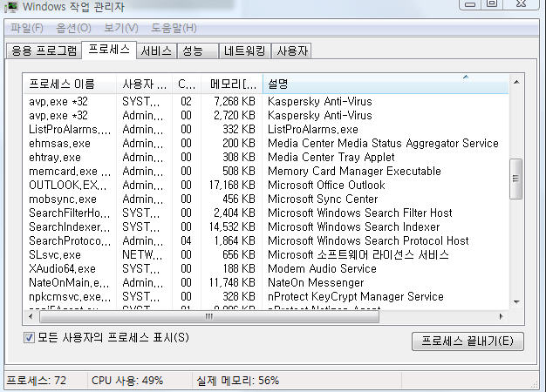Open the 사용자 tab

[x=292, y=51]
